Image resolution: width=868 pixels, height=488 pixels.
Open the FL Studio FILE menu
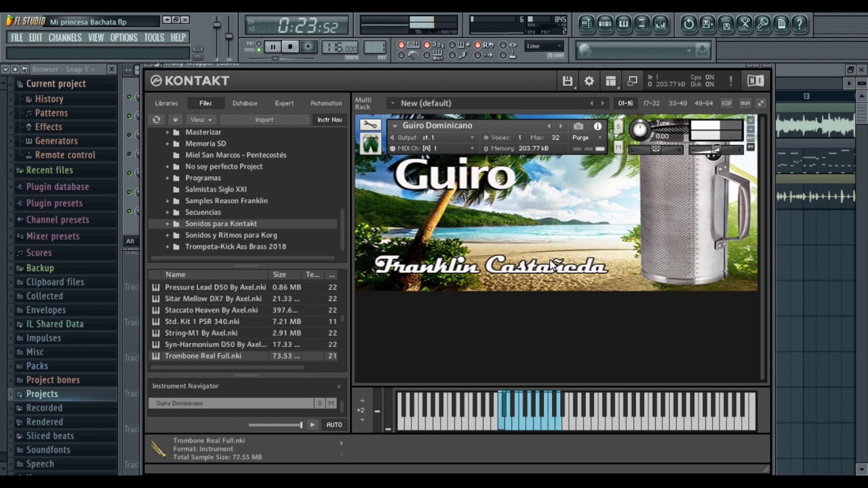point(17,38)
